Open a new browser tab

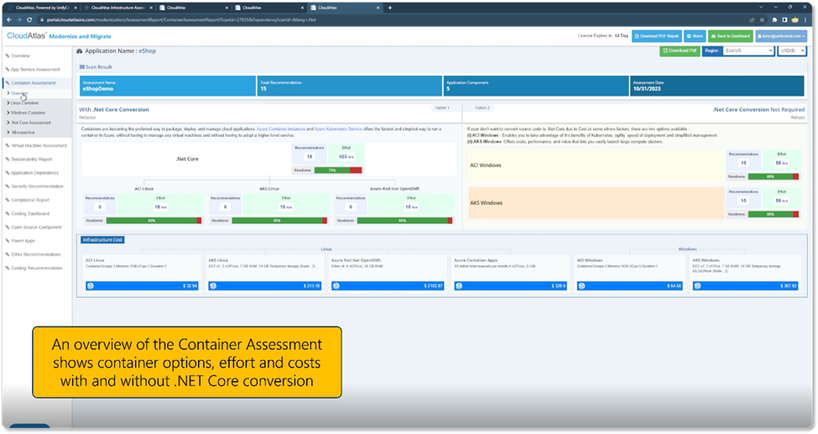tap(390, 8)
